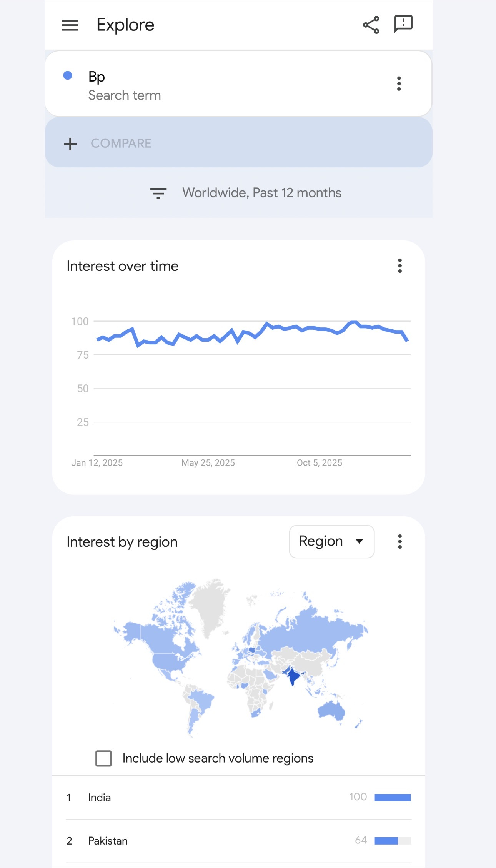Open Interest over time options menu
The height and width of the screenshot is (868, 496).
[x=400, y=266]
